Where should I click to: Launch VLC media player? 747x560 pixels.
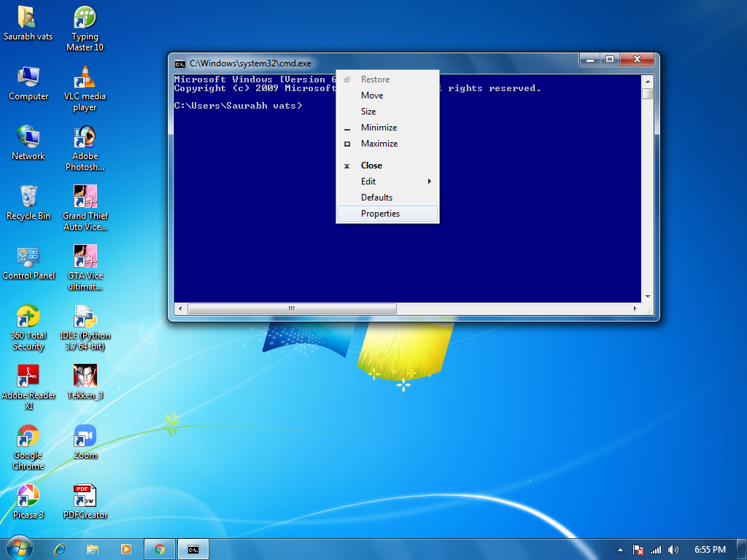pos(84,79)
